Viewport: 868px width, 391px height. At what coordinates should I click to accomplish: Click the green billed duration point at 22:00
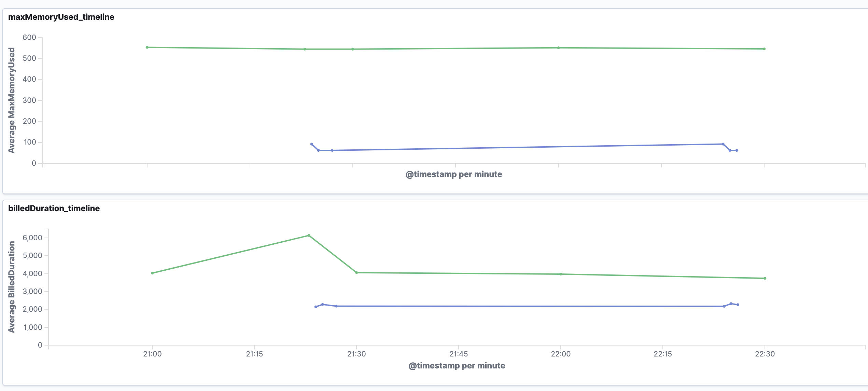coord(561,274)
